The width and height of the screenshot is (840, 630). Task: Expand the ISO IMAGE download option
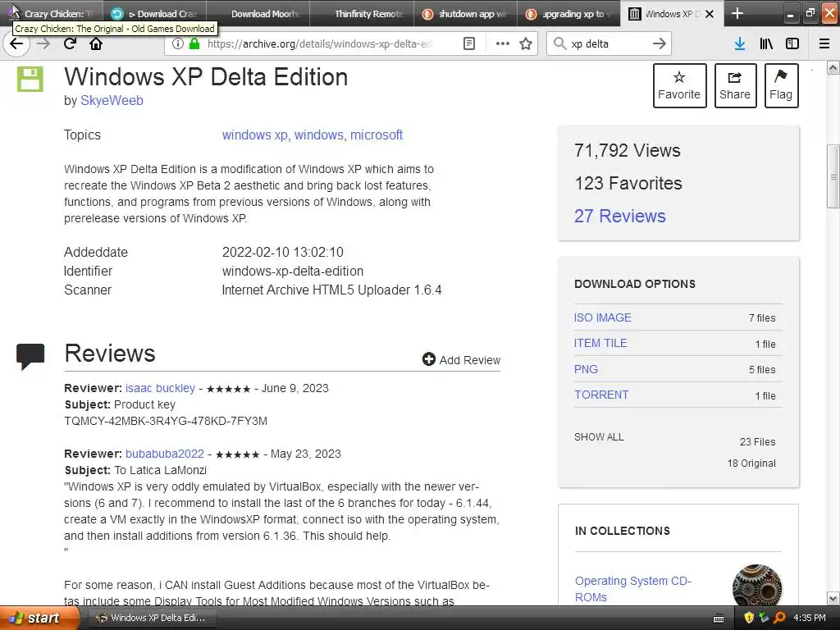click(x=602, y=317)
